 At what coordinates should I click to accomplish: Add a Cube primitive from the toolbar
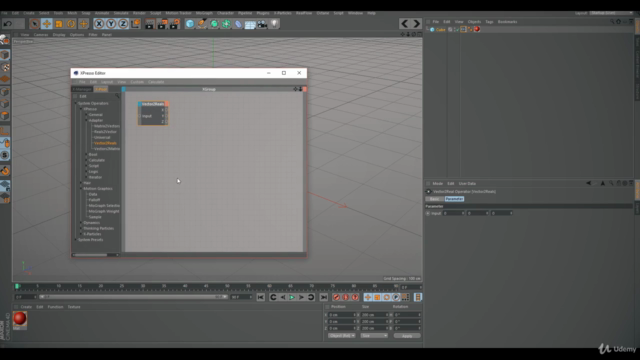coord(190,24)
